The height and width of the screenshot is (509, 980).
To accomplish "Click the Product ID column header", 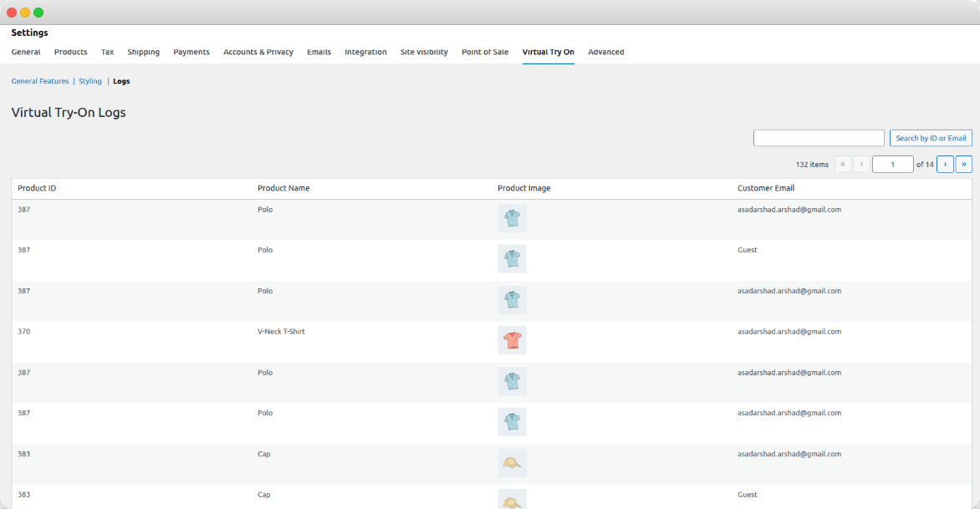I will tap(37, 188).
